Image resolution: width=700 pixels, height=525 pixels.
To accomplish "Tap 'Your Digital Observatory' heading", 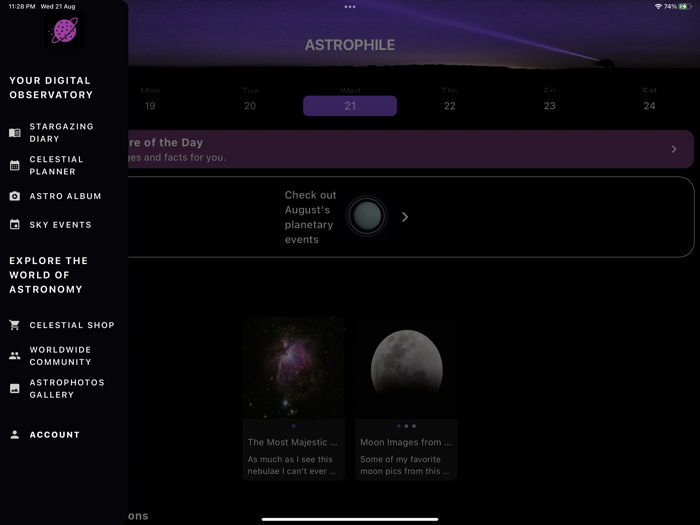I will pyautogui.click(x=51, y=88).
